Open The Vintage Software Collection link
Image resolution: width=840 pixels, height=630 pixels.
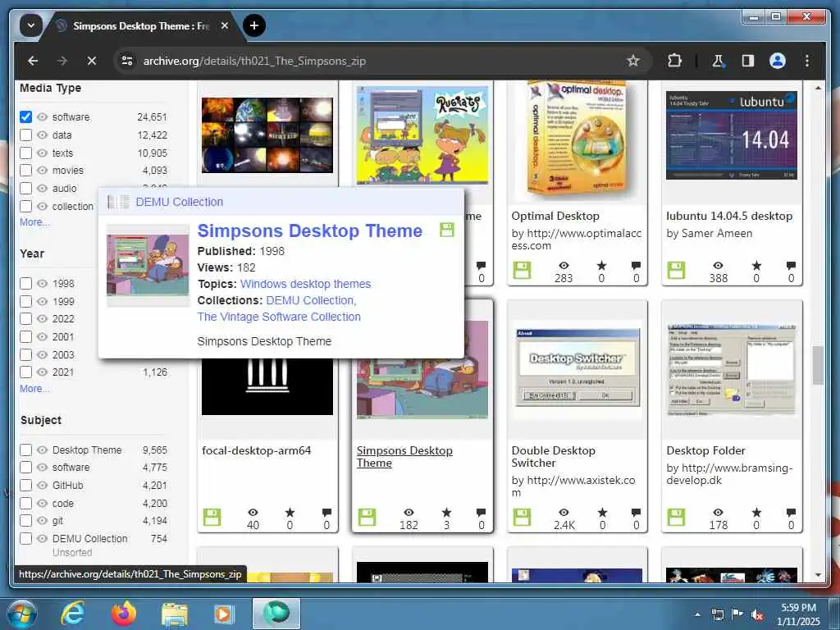[x=279, y=317]
